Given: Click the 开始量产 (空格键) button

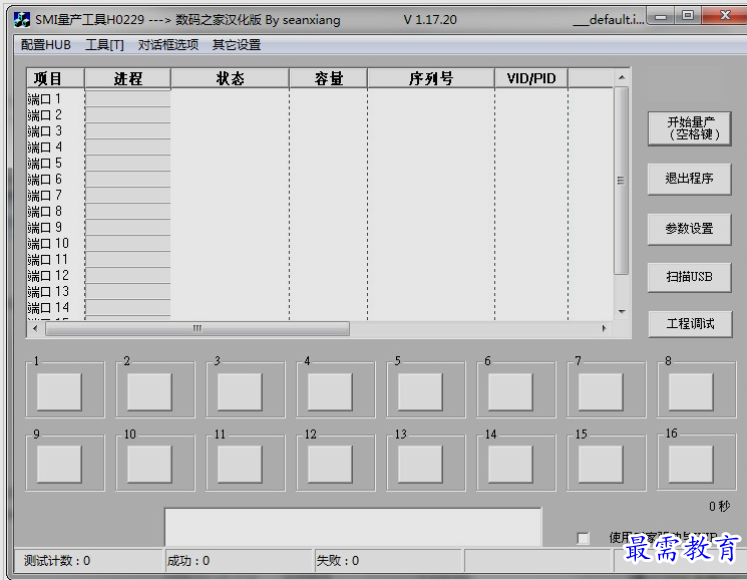Looking at the screenshot, I should (x=689, y=128).
